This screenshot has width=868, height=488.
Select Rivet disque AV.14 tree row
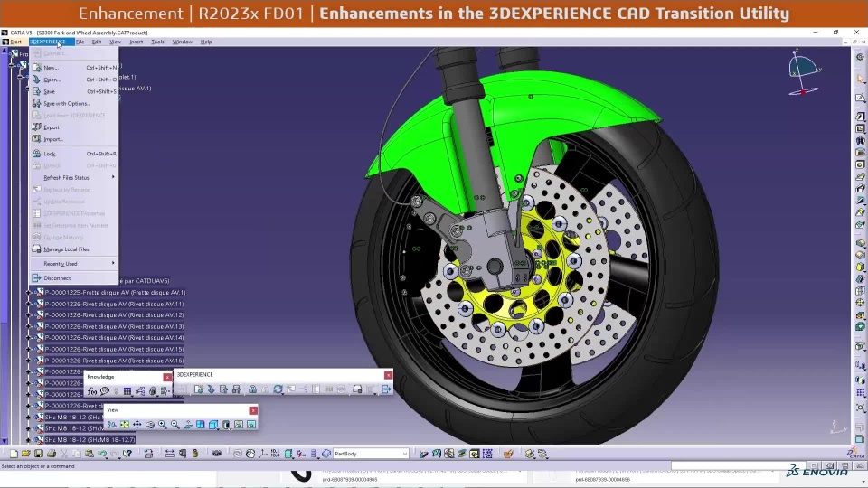click(x=114, y=337)
